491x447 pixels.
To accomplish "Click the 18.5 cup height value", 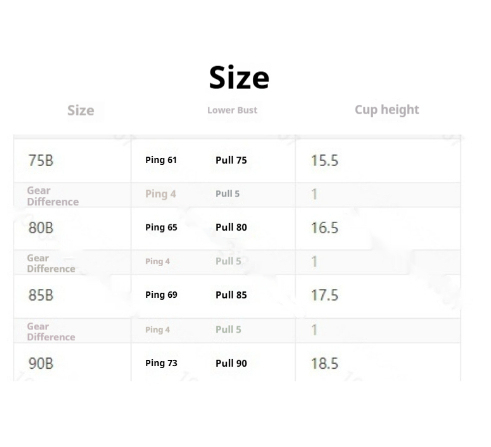I will [x=325, y=364].
